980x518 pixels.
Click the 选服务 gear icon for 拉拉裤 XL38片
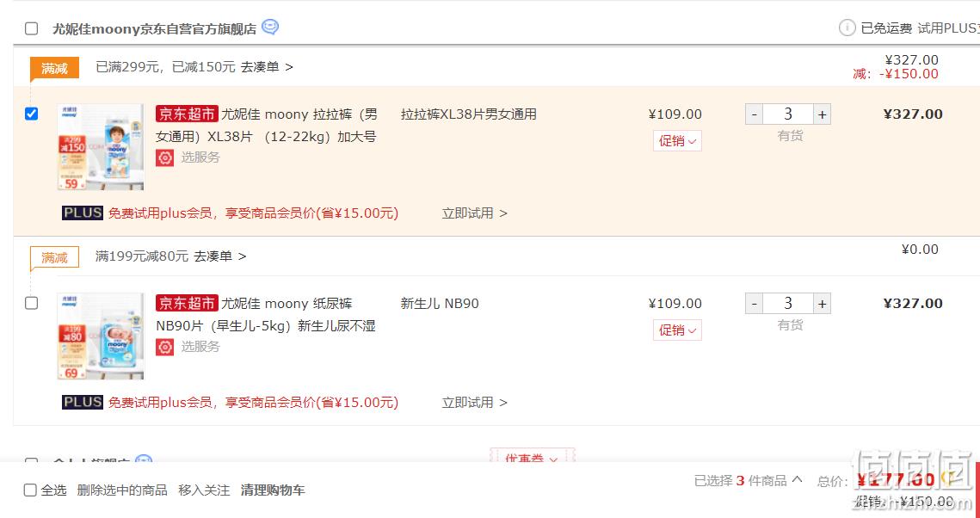[x=165, y=157]
